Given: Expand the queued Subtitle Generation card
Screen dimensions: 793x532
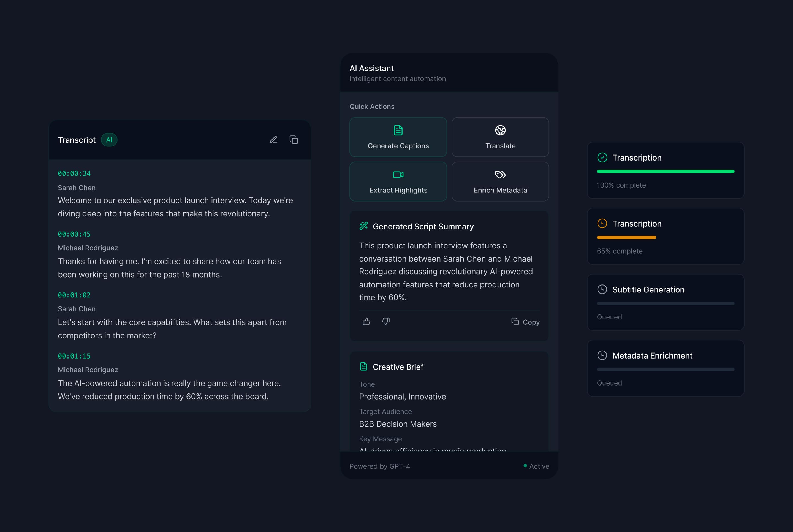Looking at the screenshot, I should [665, 302].
